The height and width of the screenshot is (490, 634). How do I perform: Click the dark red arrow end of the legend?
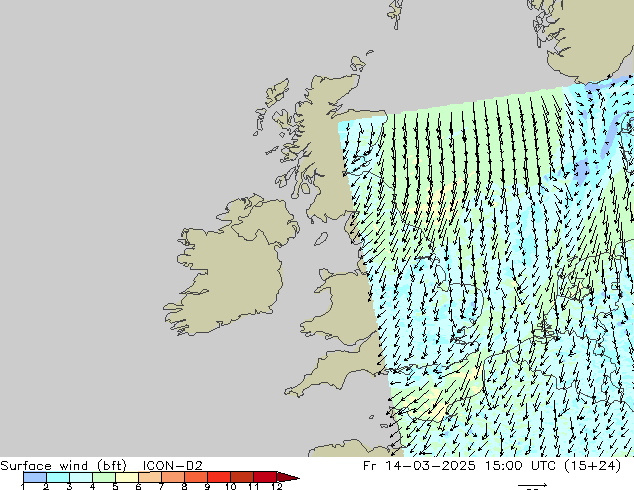tap(288, 477)
